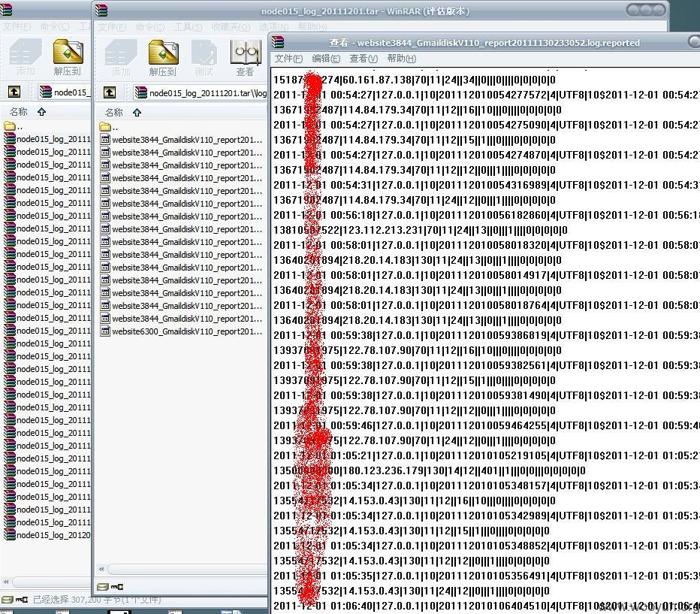Viewport: 700px width, 614px height.
Task: Open the 收藏夹(O) menu in the tar WinRAR window
Action: coord(231,27)
